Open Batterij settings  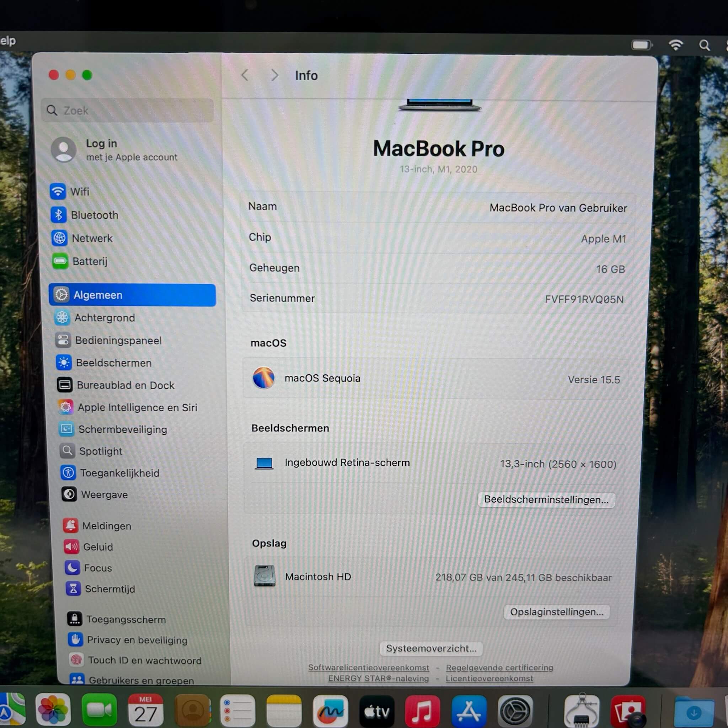pos(80,261)
